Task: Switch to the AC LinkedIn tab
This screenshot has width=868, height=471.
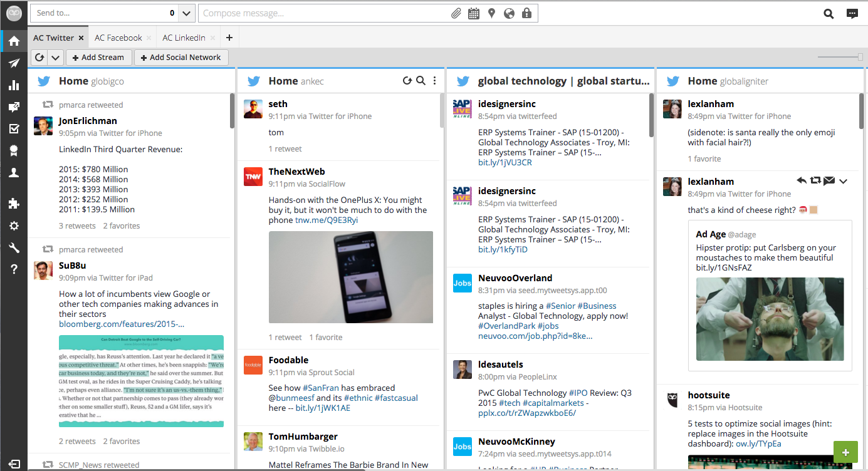Action: 184,38
